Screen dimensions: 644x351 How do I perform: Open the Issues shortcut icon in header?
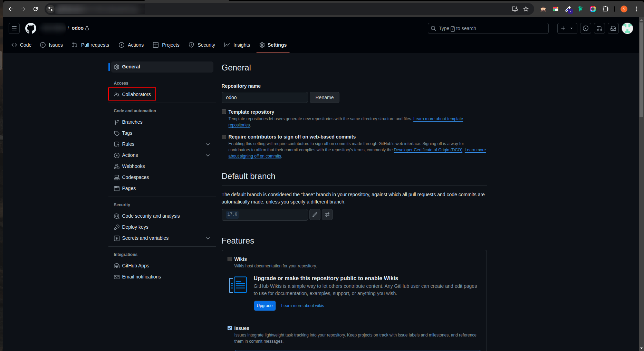pos(586,28)
